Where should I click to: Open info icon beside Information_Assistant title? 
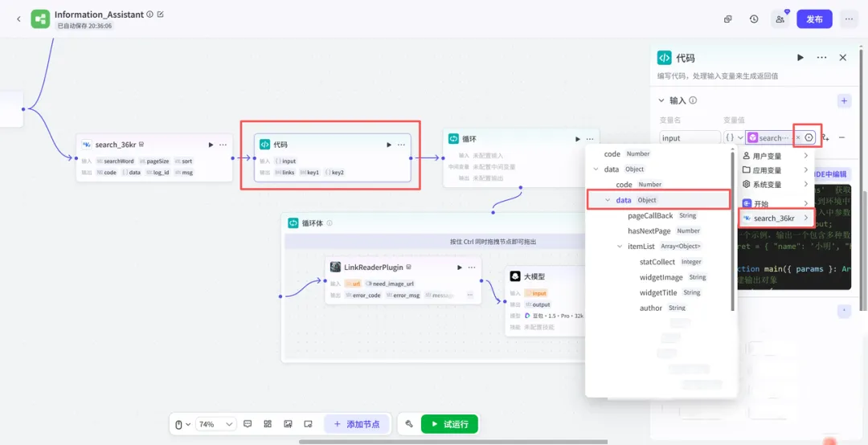[149, 14]
